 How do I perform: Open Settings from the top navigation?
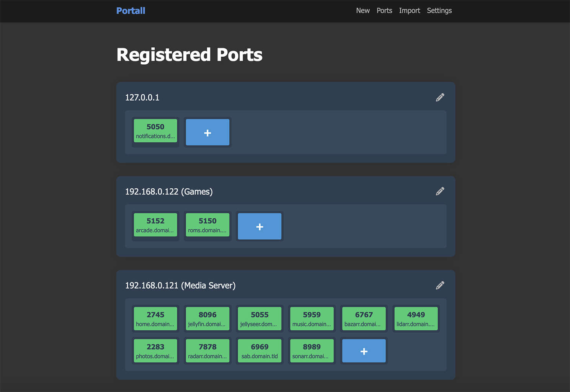[x=439, y=11]
